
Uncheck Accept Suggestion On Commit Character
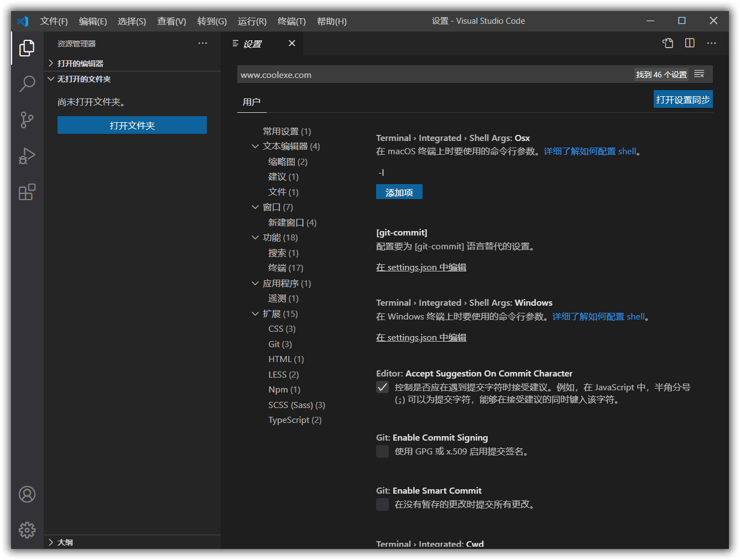[382, 387]
